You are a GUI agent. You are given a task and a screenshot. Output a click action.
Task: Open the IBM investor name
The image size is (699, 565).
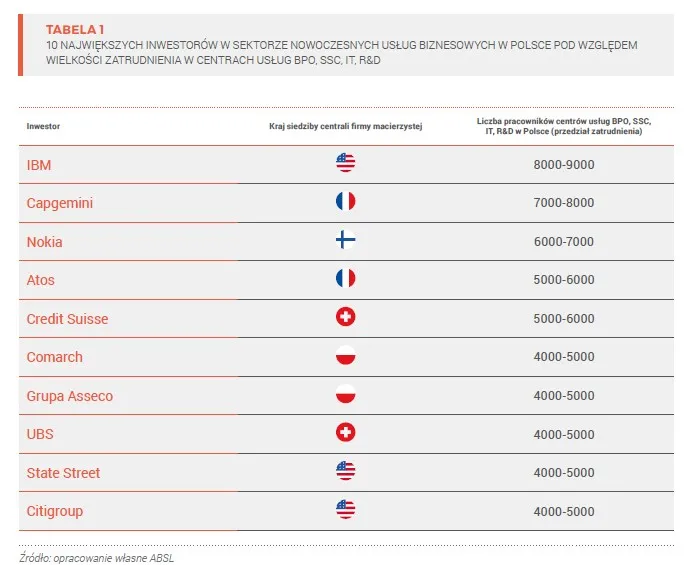pos(39,165)
